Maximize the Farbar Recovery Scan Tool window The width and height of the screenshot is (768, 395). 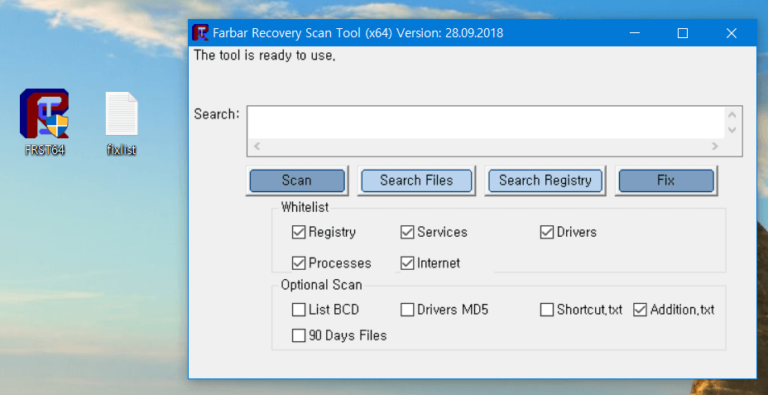point(682,33)
